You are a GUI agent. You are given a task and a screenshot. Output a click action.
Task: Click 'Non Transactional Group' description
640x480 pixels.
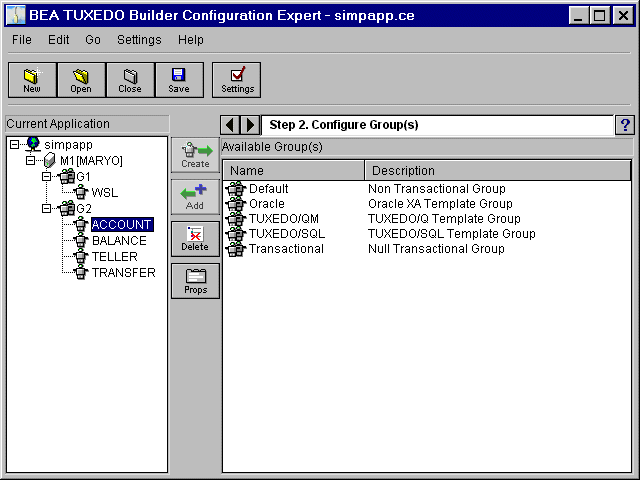437,189
